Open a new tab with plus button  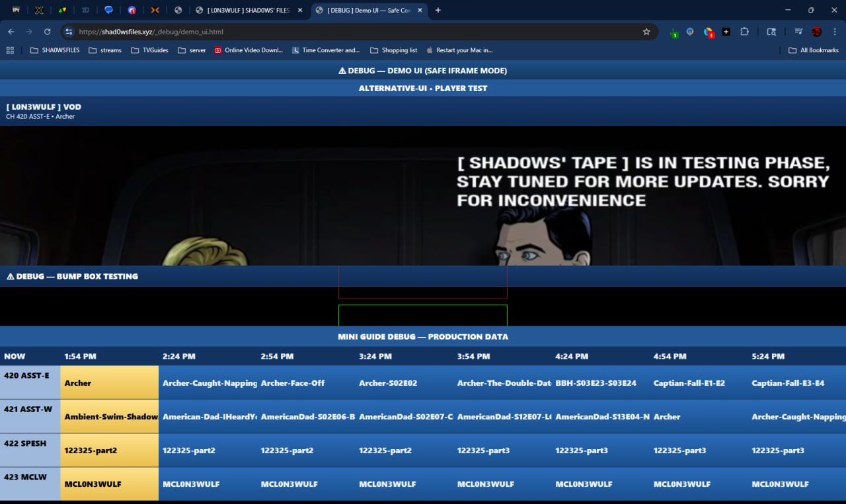point(438,10)
